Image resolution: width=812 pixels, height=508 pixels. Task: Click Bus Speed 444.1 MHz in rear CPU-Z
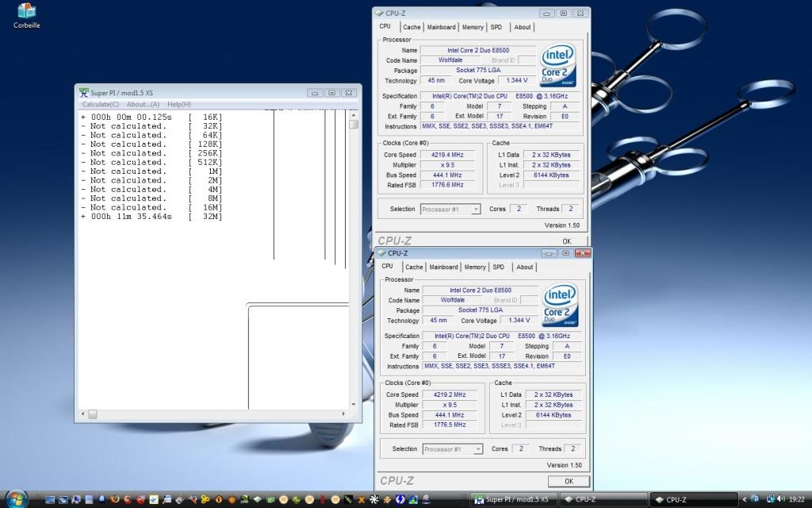pyautogui.click(x=448, y=175)
